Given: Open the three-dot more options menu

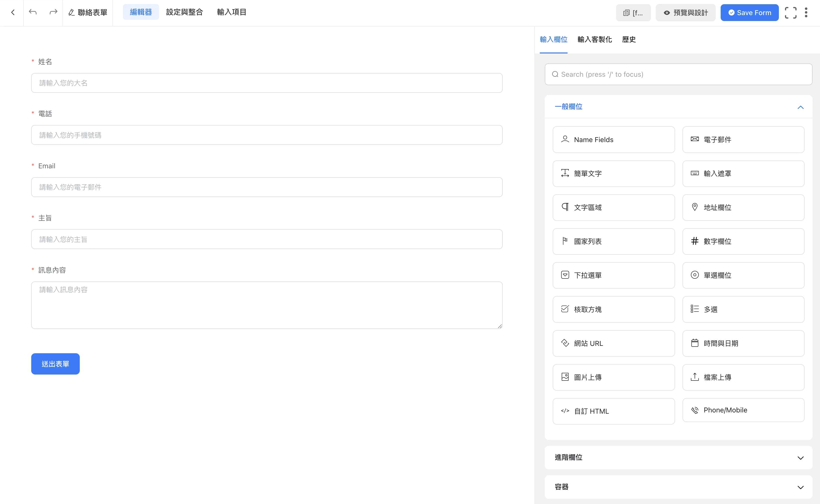Looking at the screenshot, I should tap(806, 13).
